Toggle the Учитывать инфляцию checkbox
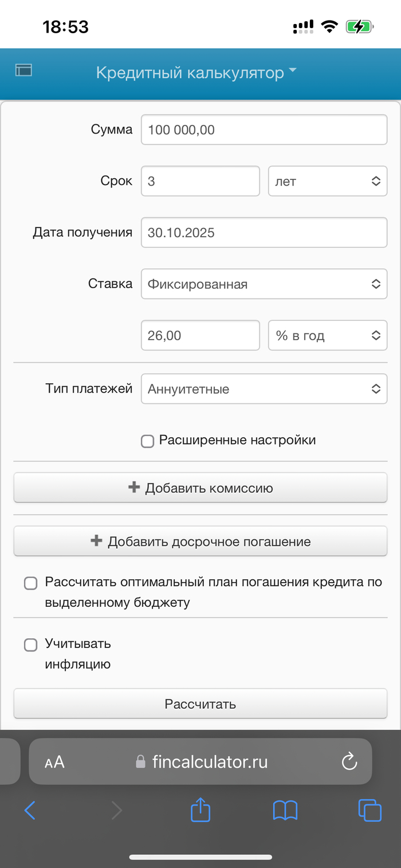The image size is (401, 868). click(30, 645)
